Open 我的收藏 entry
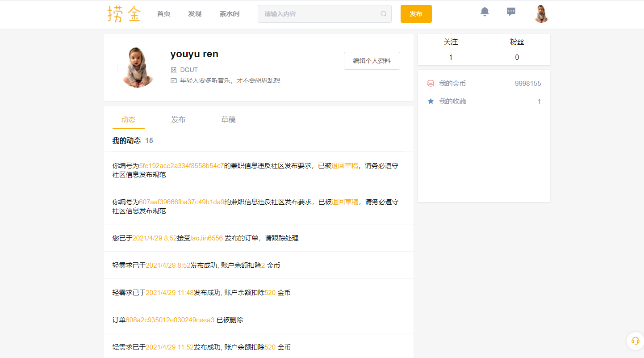644x358 pixels. 484,101
